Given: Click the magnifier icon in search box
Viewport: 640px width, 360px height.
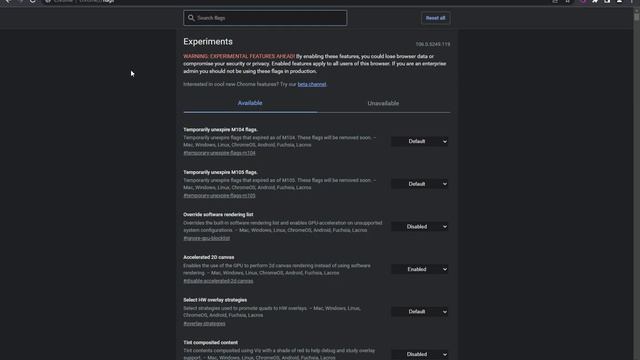Looking at the screenshot, I should click(191, 18).
